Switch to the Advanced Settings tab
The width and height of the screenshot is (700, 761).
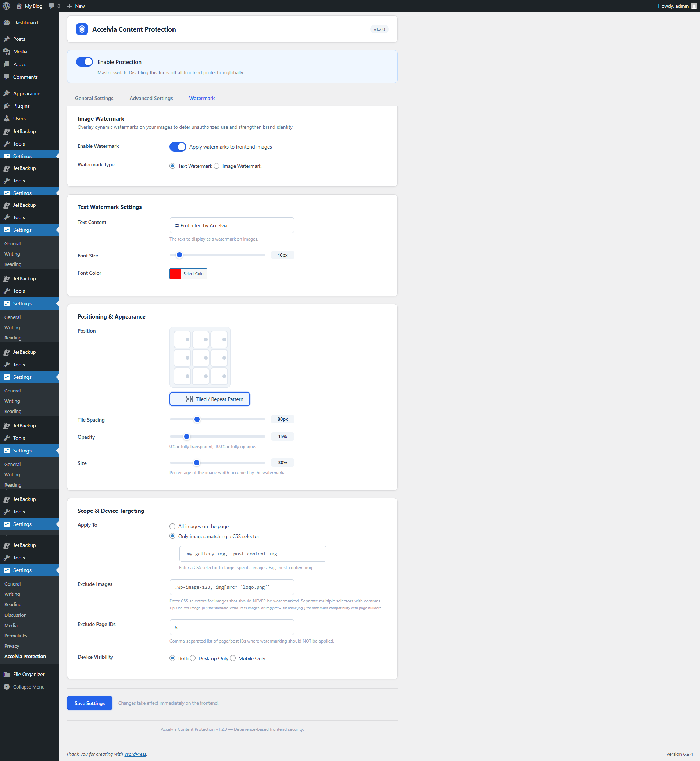coord(151,98)
